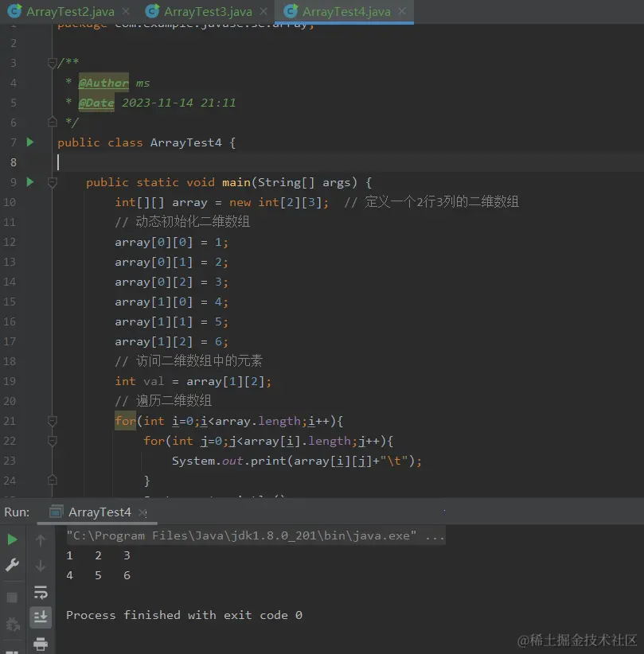
Task: Click the System.out.print statement
Action: click(297, 461)
